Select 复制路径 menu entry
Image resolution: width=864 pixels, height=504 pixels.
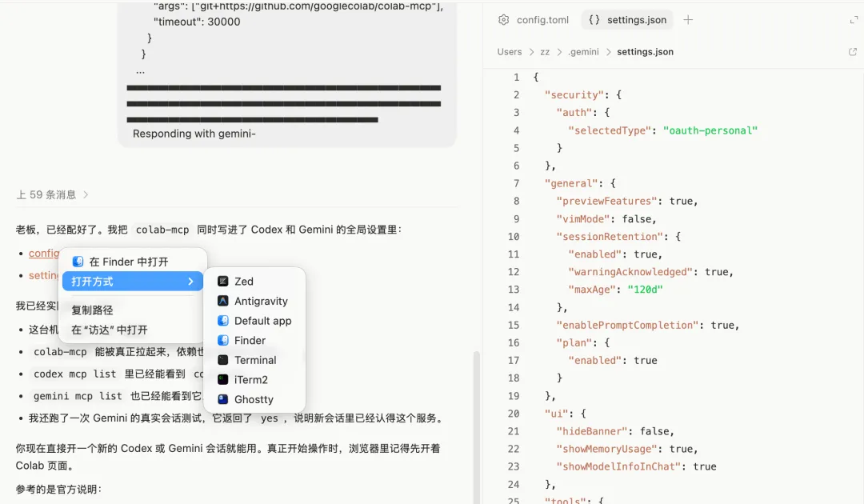click(132, 310)
